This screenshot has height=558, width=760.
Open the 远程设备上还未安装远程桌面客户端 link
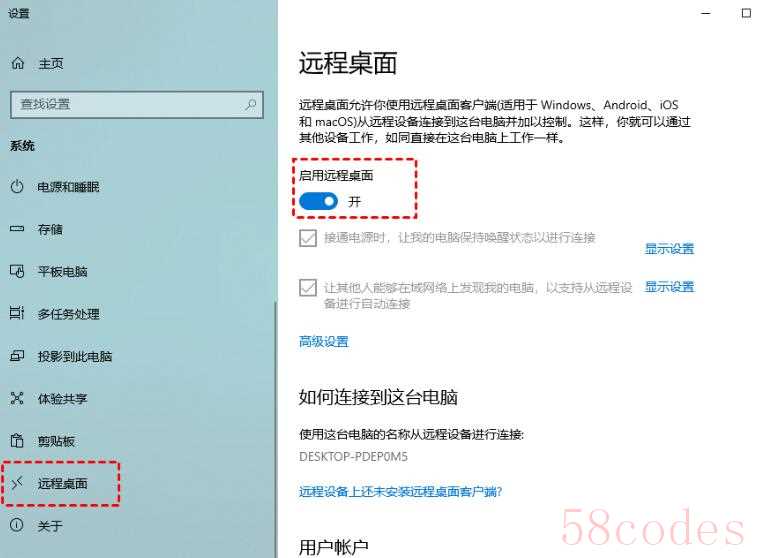coord(400,492)
